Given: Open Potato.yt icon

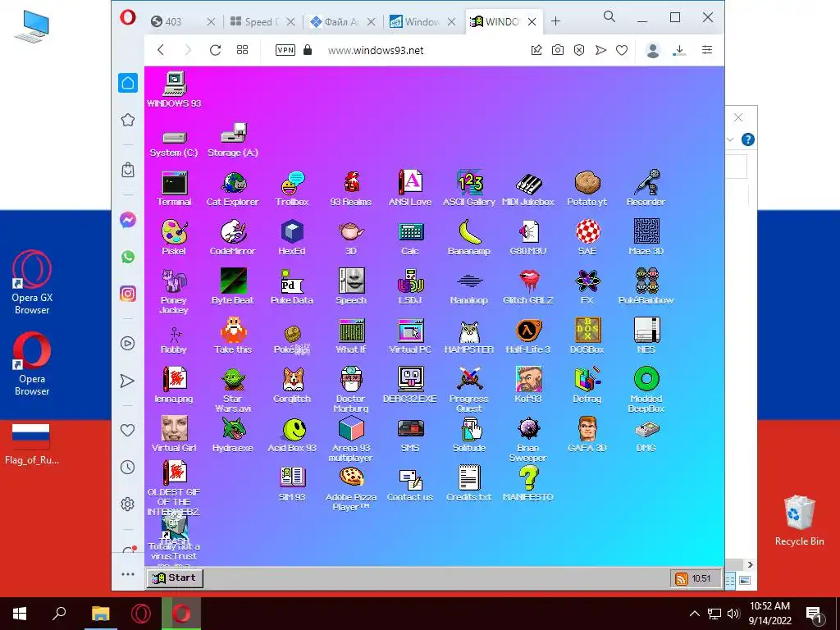Looking at the screenshot, I should click(587, 184).
